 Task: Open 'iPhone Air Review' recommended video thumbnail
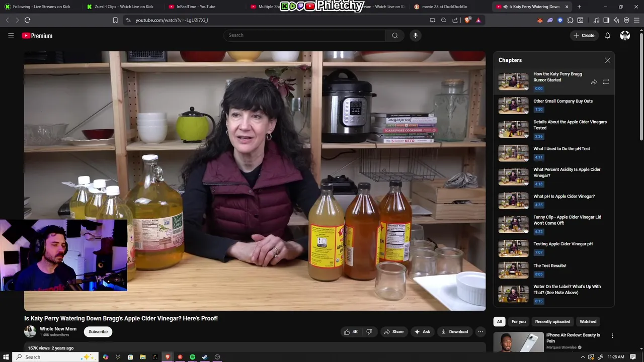(x=518, y=342)
